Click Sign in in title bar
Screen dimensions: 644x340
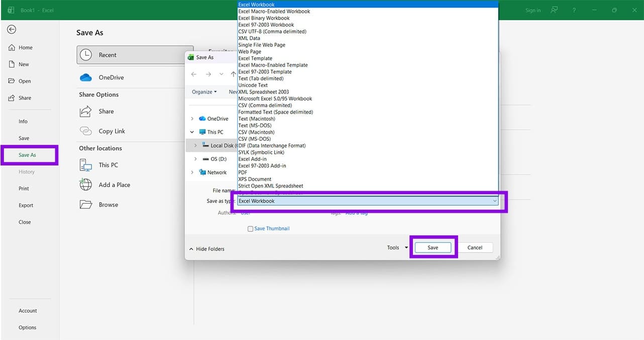533,10
